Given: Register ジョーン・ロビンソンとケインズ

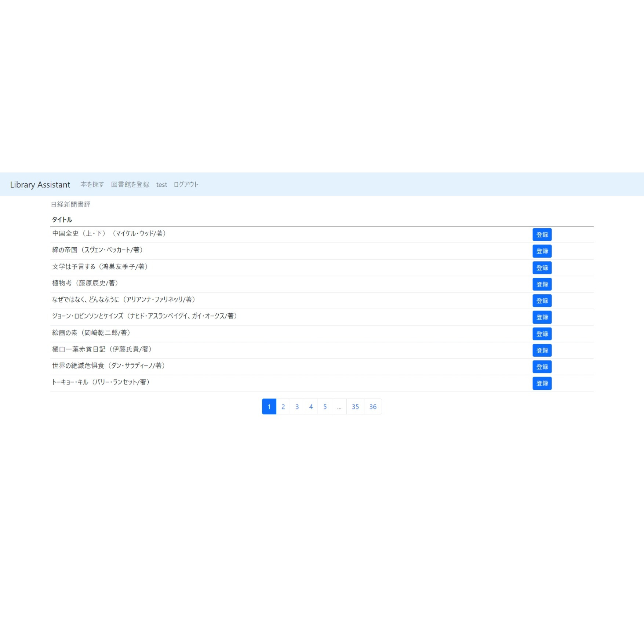Looking at the screenshot, I should [542, 317].
